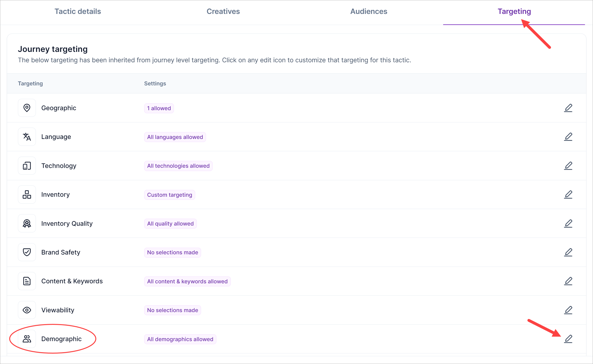Click the Demographic people icon

27,339
